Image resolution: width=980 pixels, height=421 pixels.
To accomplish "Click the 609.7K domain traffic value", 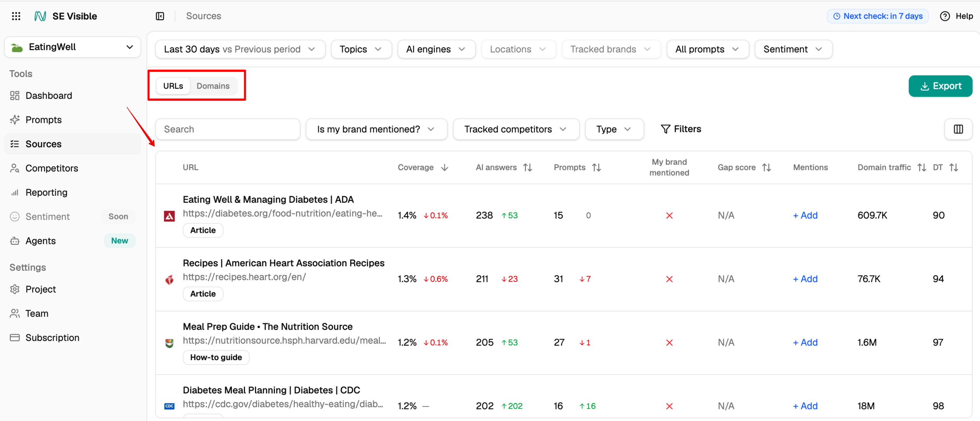I will coord(872,215).
